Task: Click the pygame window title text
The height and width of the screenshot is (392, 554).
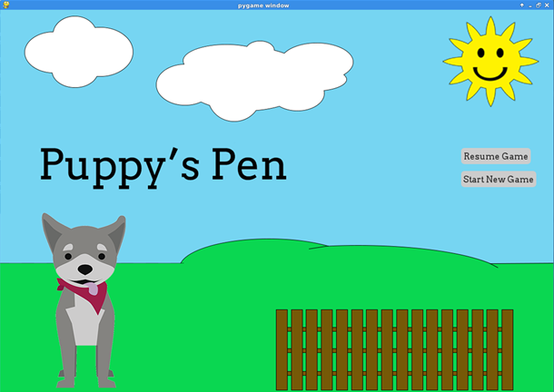Action: click(276, 5)
